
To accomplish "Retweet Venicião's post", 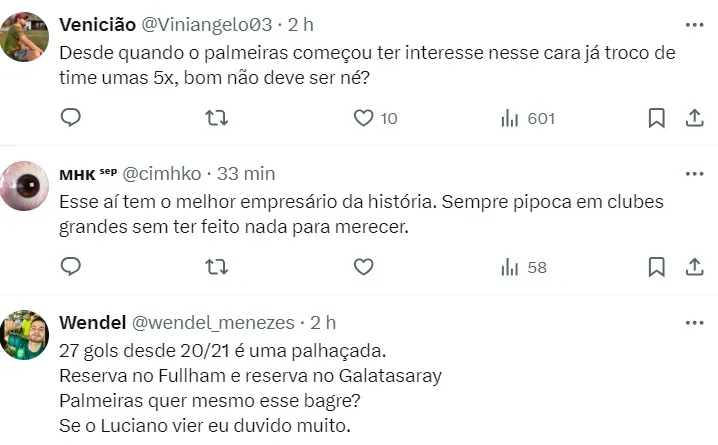I will point(217,118).
